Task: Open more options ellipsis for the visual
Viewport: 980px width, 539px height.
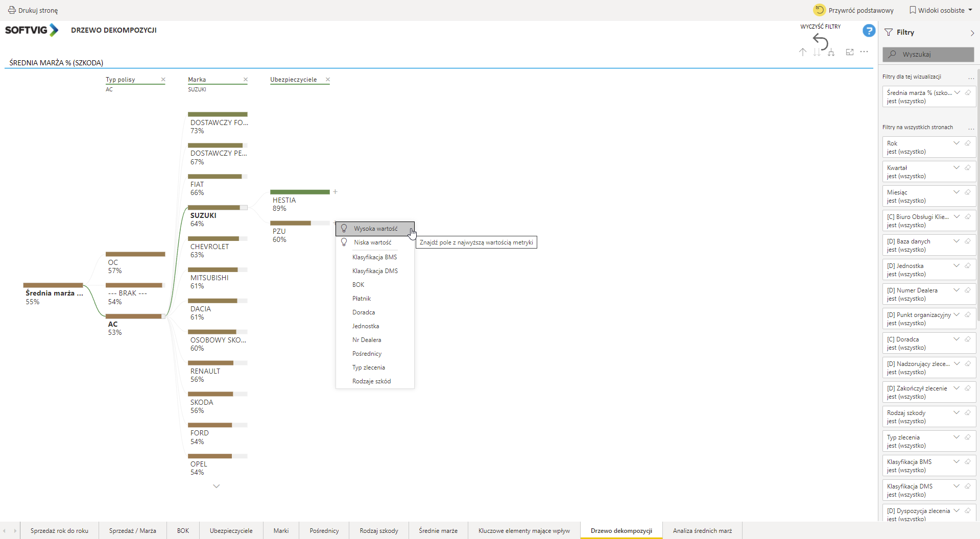Action: pyautogui.click(x=864, y=52)
